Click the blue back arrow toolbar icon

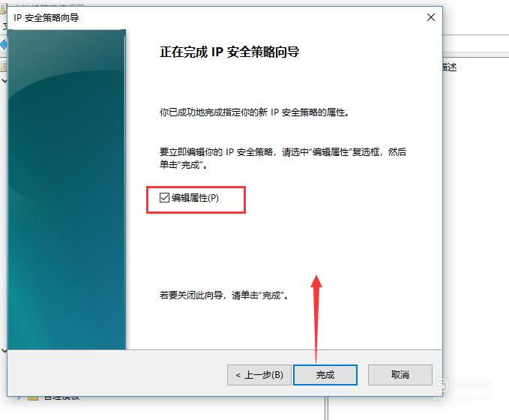[x=3, y=44]
